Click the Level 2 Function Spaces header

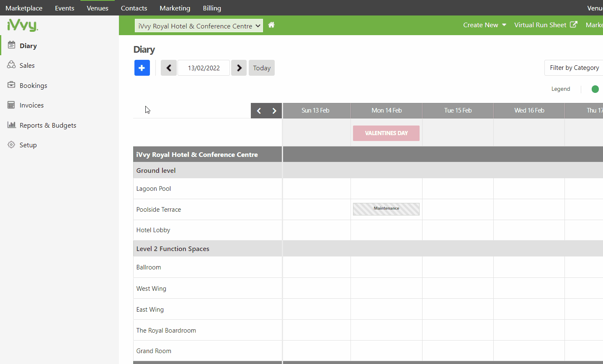click(x=207, y=249)
